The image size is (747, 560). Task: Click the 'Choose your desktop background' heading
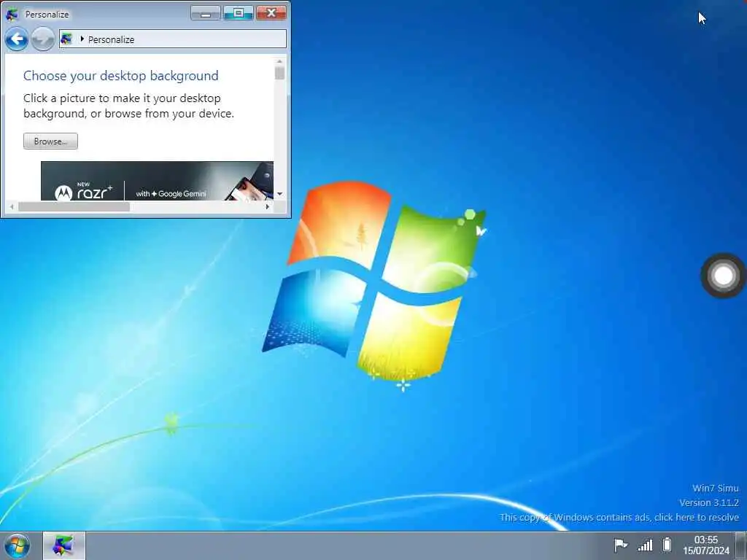click(121, 76)
